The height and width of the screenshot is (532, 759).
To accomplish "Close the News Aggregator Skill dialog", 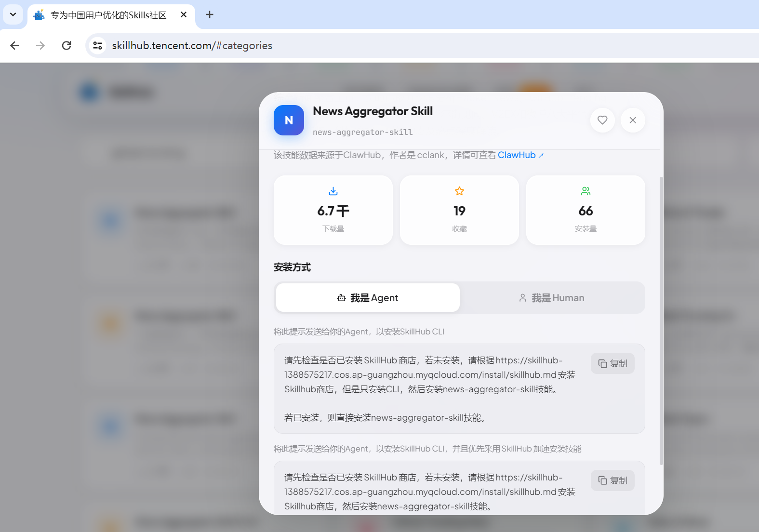I will (x=633, y=120).
